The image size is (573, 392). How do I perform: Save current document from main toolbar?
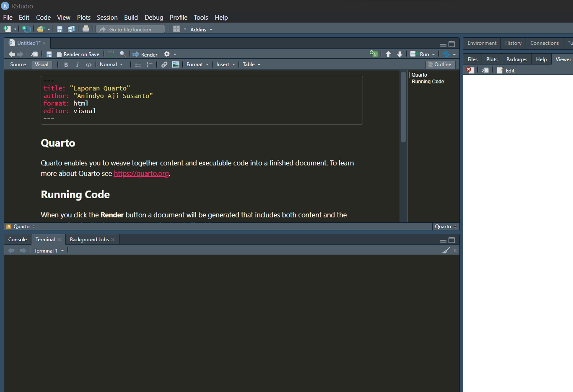[x=60, y=29]
